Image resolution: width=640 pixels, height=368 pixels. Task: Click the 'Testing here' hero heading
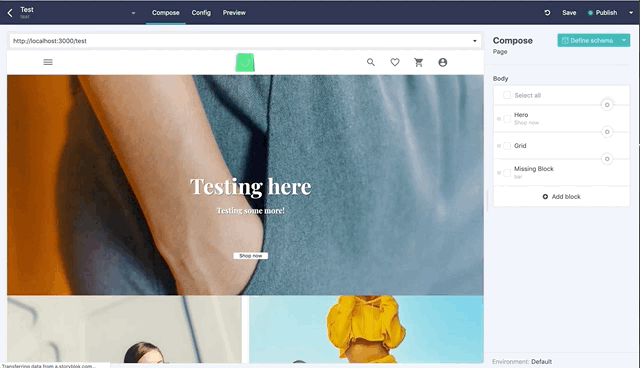[x=251, y=187]
